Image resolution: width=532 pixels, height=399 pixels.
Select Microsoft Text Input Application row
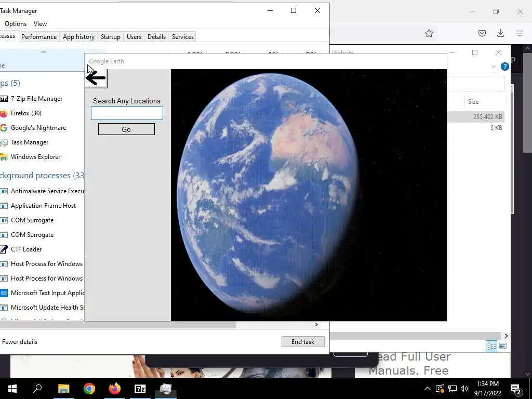pos(42,293)
